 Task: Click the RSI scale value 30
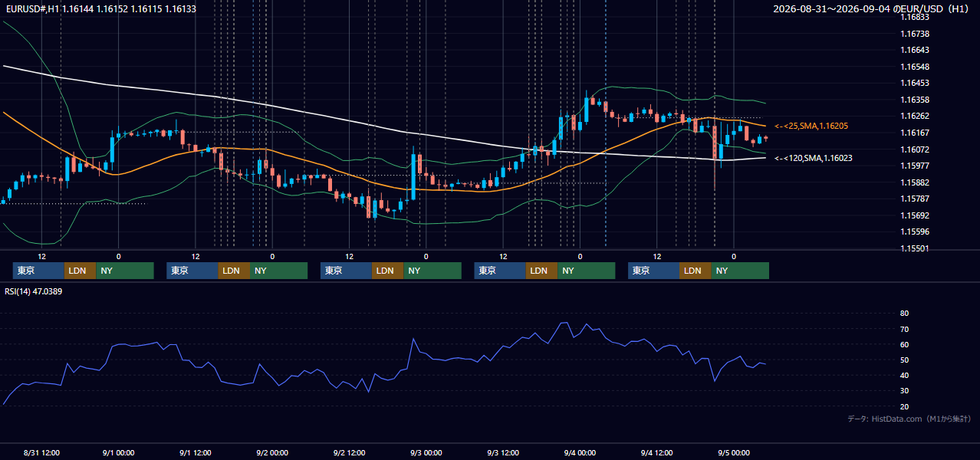pos(904,391)
